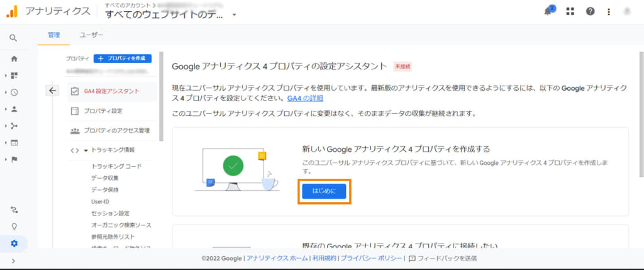Open the customization dashboards icon

(x=14, y=76)
